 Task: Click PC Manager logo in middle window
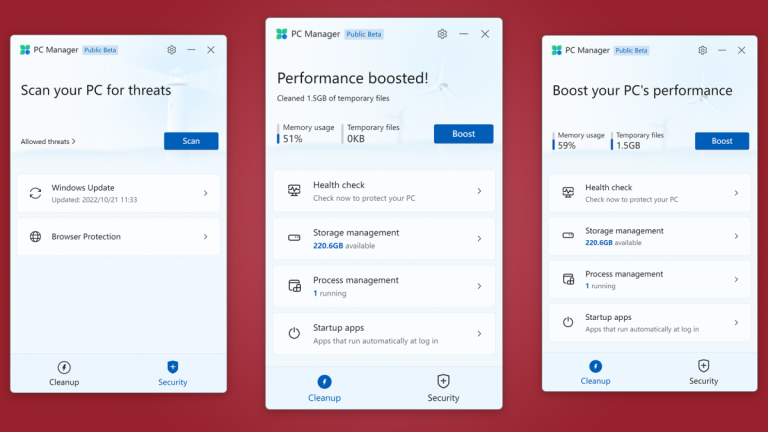(x=282, y=34)
